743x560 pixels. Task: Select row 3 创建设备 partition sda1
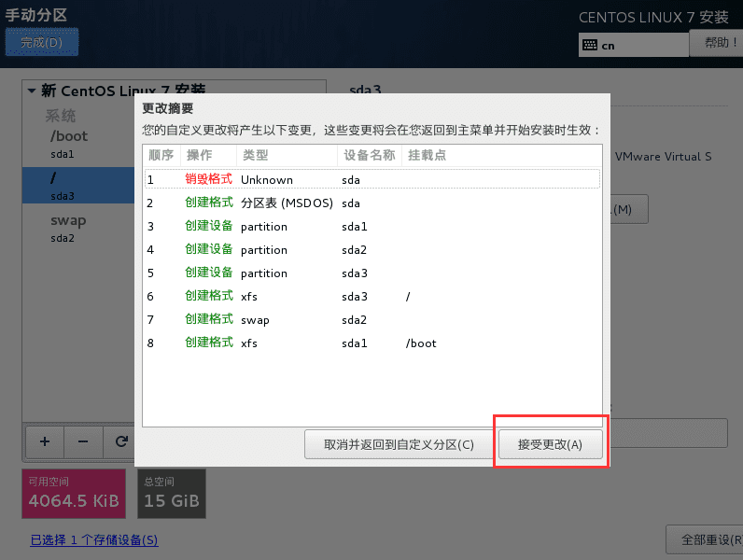(372, 226)
